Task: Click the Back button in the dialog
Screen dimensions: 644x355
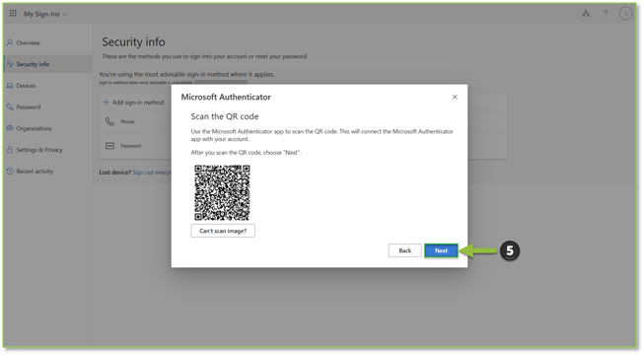Action: (x=405, y=250)
